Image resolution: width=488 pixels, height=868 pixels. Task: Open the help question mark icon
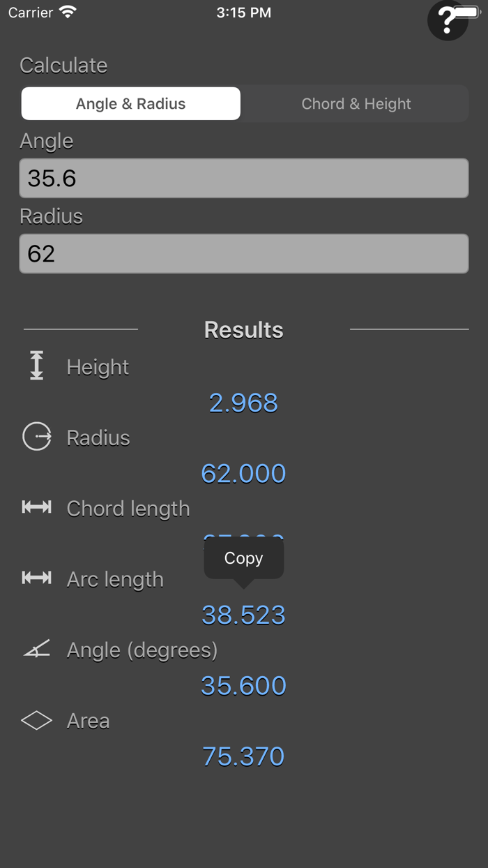click(x=448, y=20)
